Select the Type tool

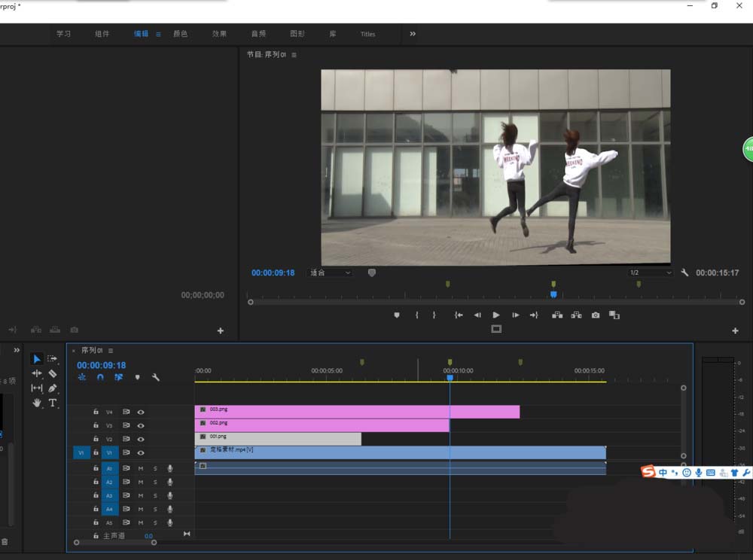(53, 403)
